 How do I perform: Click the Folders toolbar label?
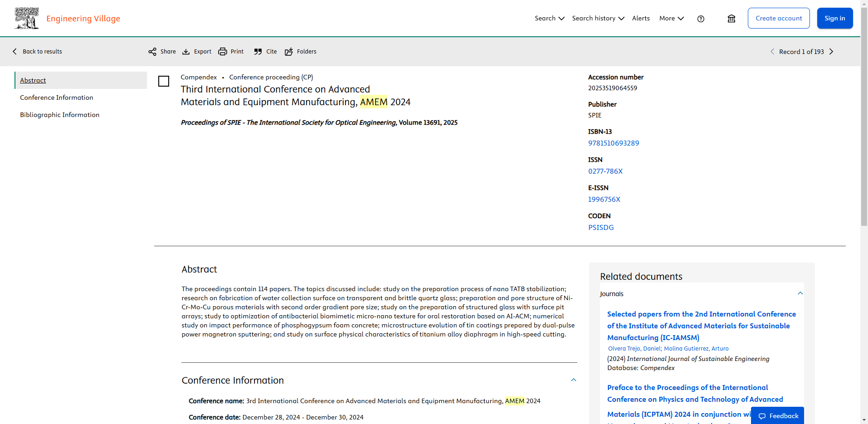(x=307, y=52)
